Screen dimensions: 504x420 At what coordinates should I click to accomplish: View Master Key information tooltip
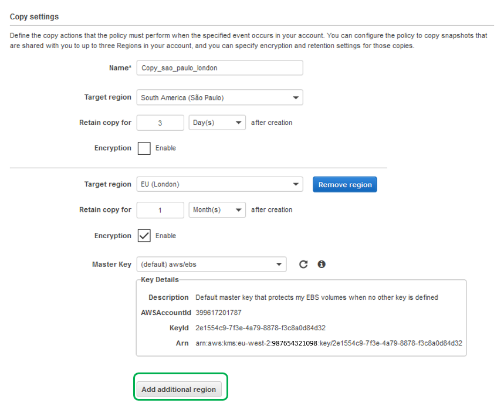[321, 264]
